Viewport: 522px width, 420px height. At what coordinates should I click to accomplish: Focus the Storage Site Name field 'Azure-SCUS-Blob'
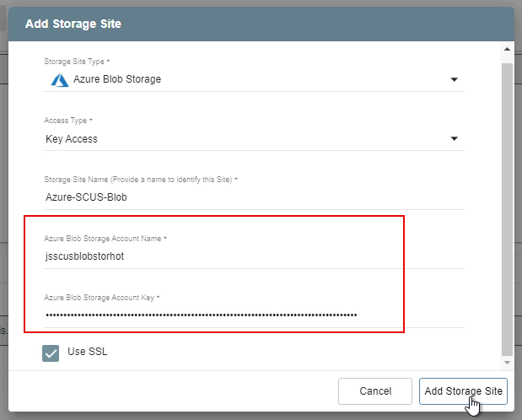(x=253, y=197)
